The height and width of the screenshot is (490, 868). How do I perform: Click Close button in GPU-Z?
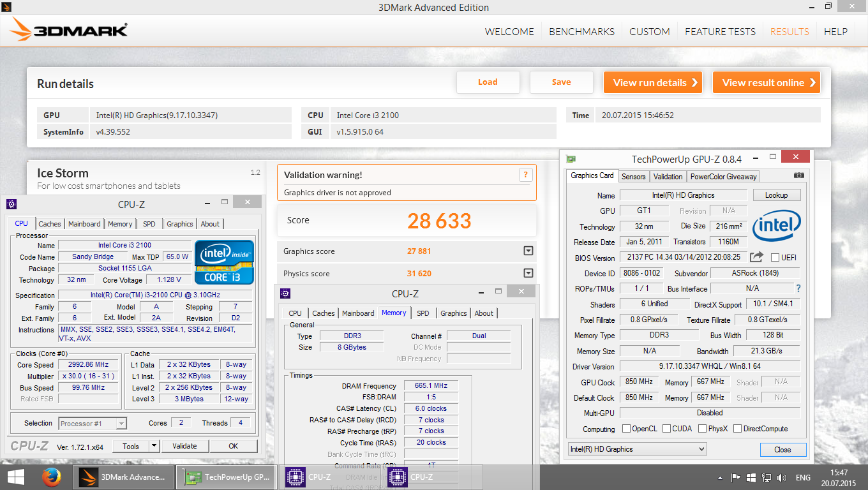pos(783,450)
